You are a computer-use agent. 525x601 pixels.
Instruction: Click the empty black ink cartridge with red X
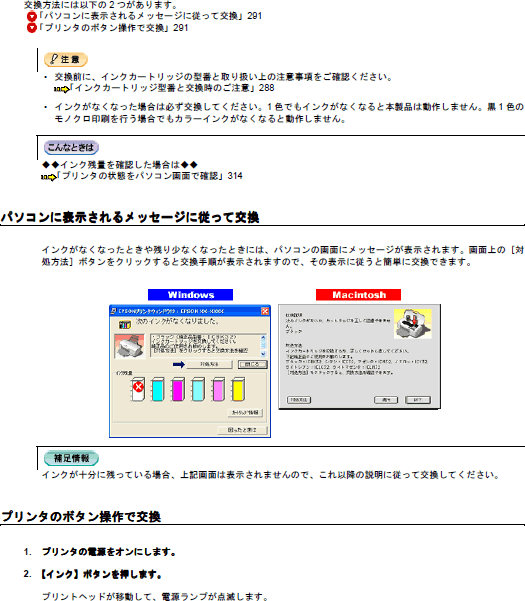(138, 390)
